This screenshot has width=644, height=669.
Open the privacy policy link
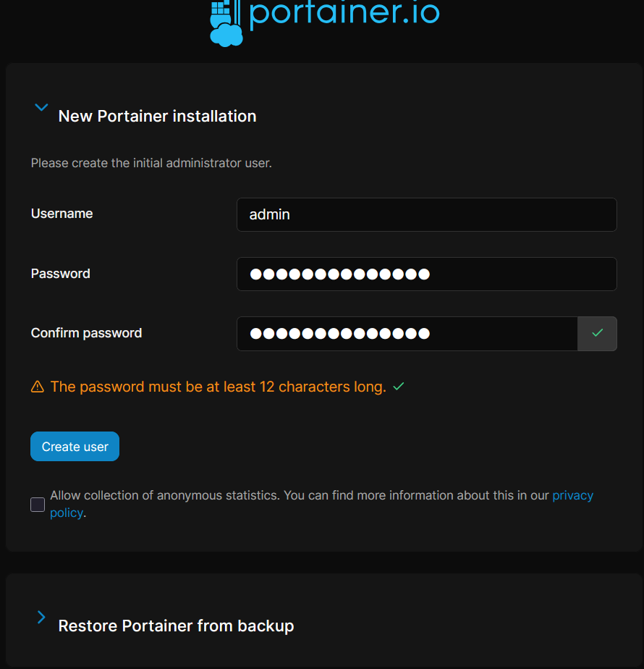(572, 495)
